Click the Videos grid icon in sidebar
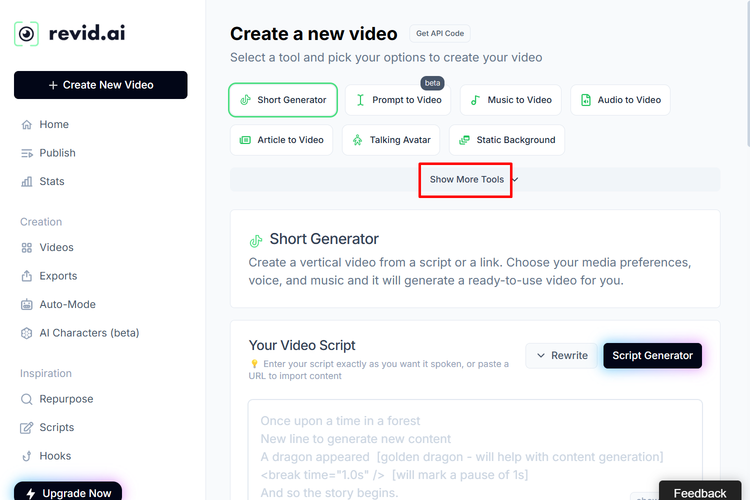The height and width of the screenshot is (500, 750). [27, 248]
